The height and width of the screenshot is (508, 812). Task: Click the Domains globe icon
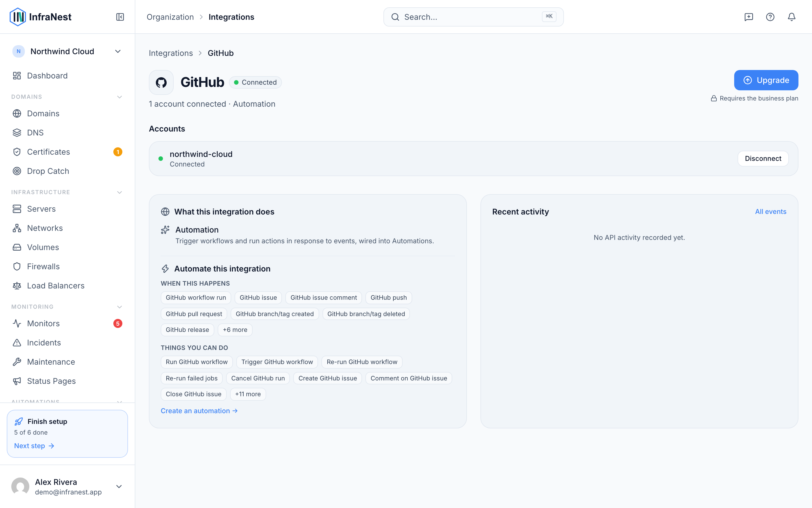tap(17, 113)
